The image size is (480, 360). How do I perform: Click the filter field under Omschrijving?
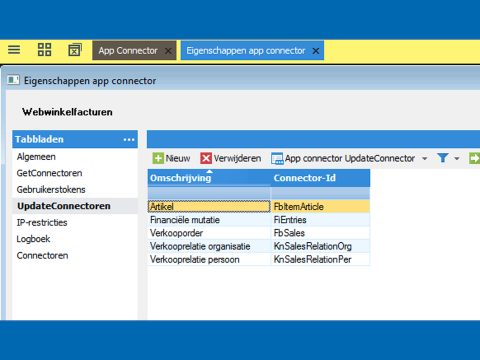click(209, 193)
